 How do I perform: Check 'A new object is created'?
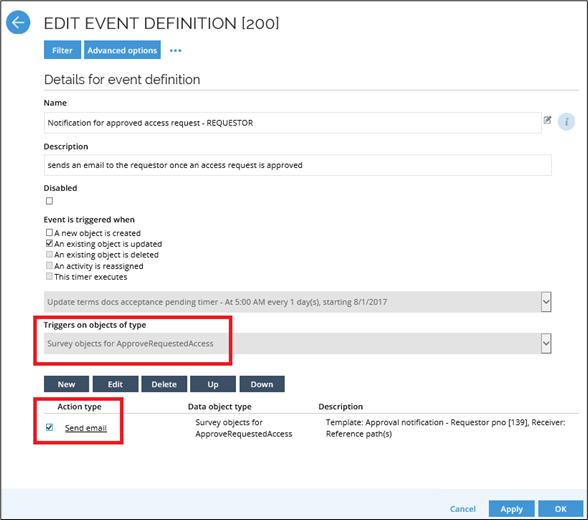[x=49, y=232]
